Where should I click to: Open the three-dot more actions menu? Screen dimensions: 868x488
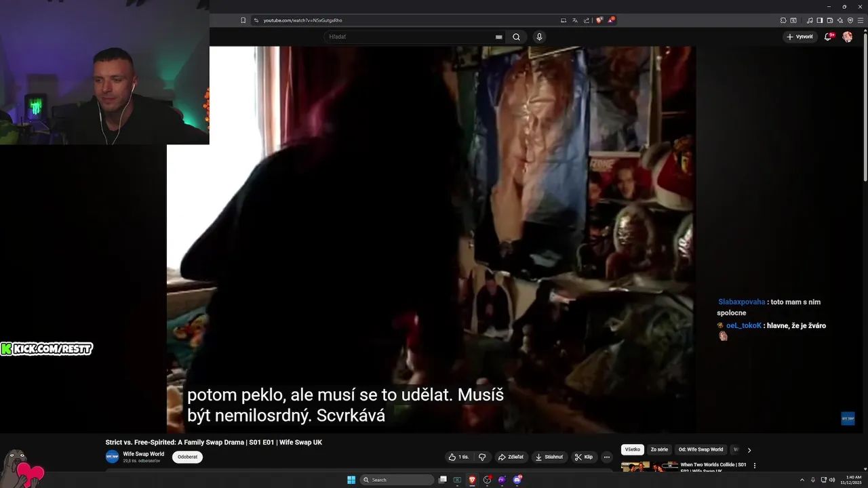point(607,457)
